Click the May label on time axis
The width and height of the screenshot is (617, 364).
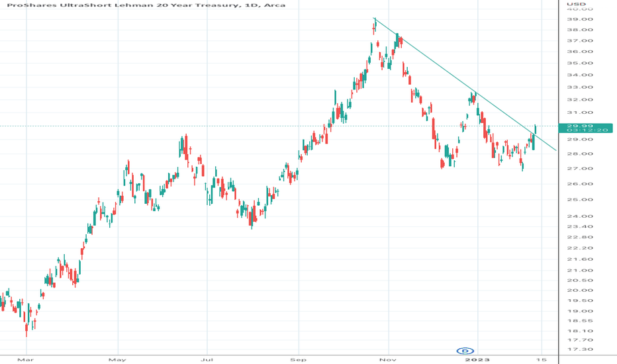(x=117, y=359)
